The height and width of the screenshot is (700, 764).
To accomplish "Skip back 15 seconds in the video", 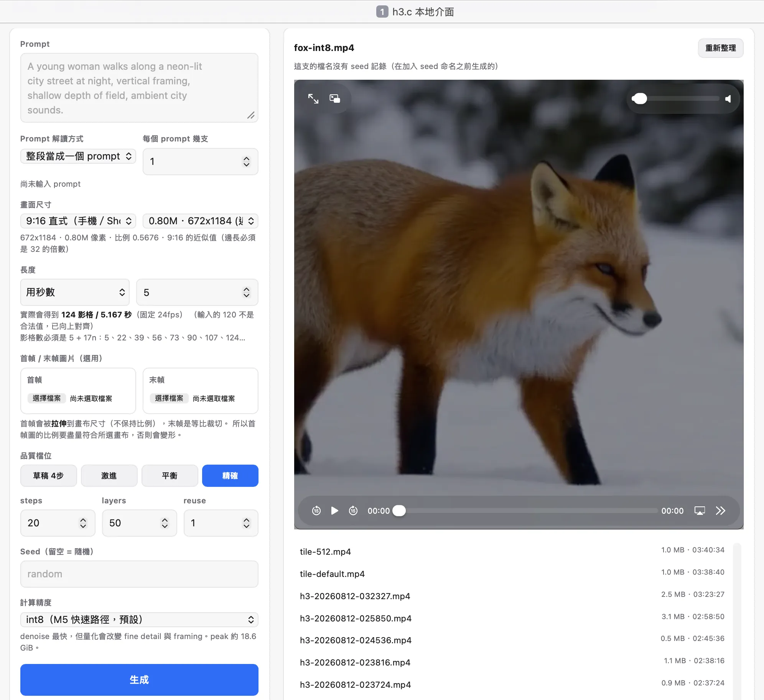I will click(x=316, y=511).
